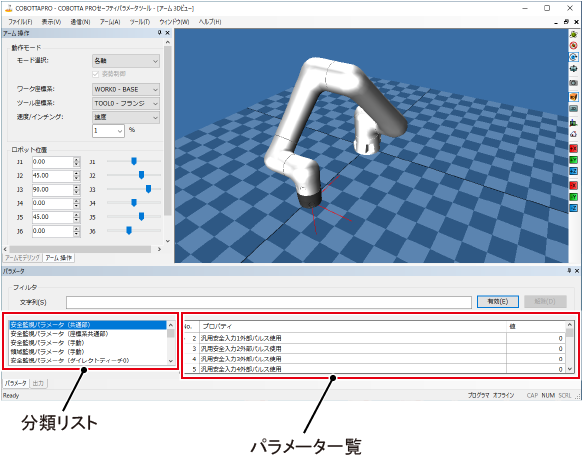This screenshot has width=582, height=456.
Task: Switch to the アームモデリング tab
Action: coord(22,258)
